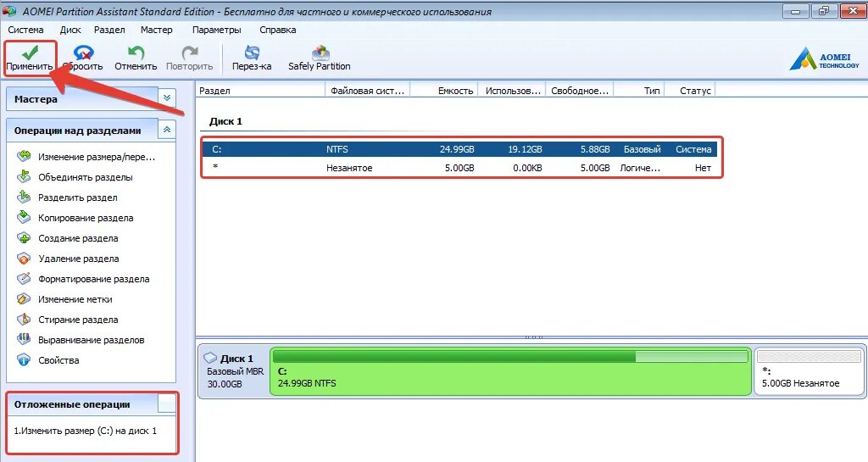This screenshot has width=868, height=462.
Task: Select the Изменение размера/перемещение icon
Action: (24, 157)
